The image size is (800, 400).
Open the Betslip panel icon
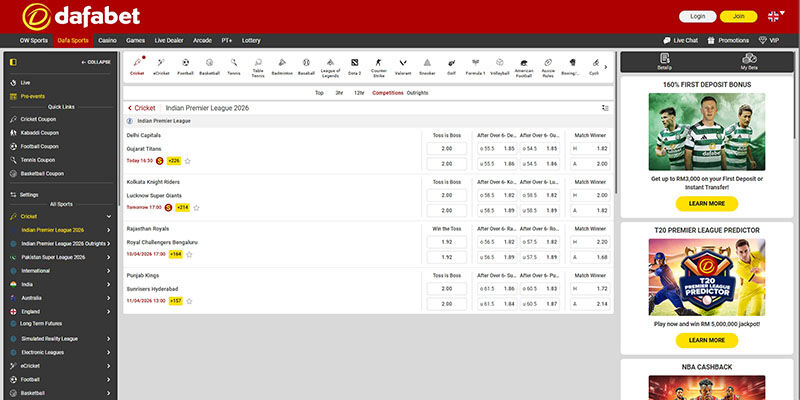(664, 62)
